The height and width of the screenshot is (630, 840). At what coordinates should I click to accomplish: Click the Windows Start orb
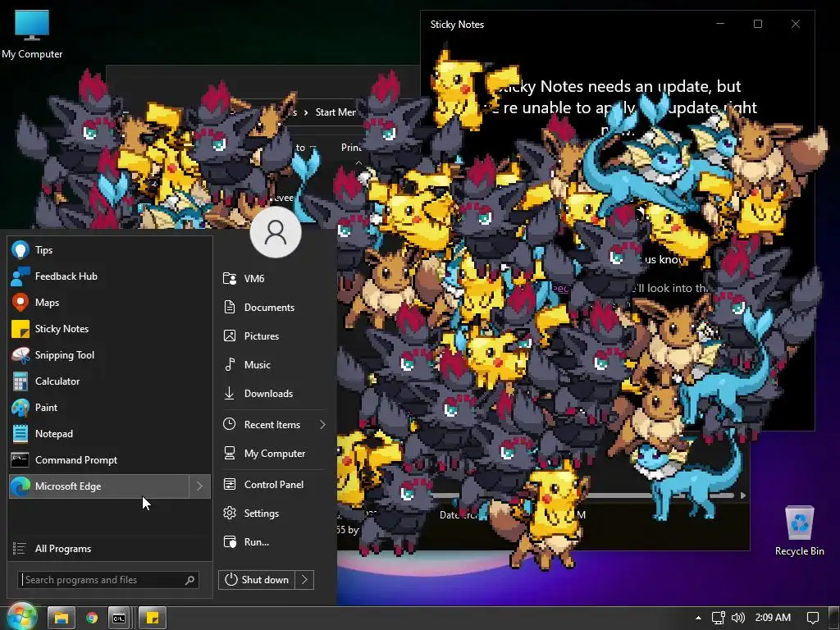pos(21,617)
